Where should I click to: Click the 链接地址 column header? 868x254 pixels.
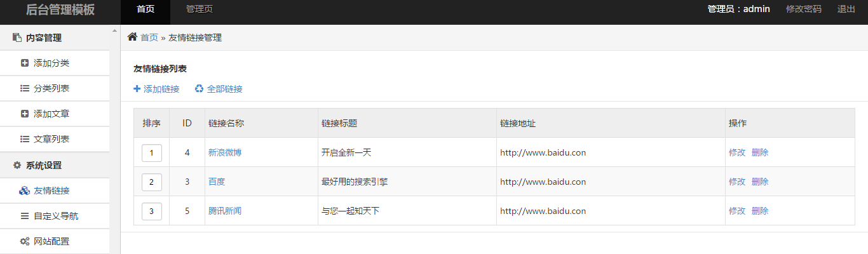click(611, 123)
